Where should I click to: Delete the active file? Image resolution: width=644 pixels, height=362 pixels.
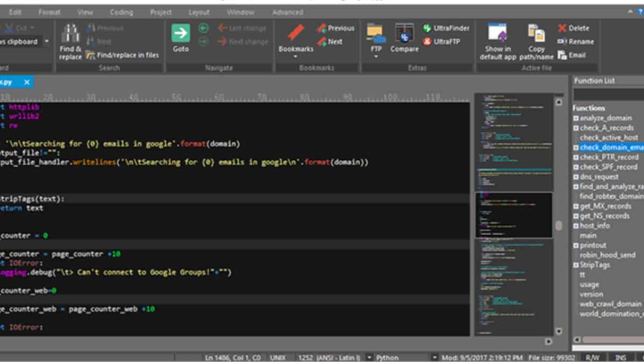[x=573, y=28]
